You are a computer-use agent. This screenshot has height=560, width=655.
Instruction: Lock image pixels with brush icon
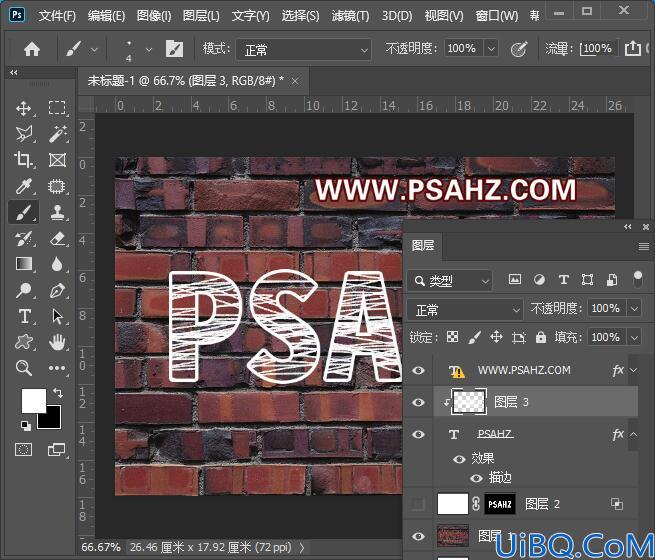point(475,337)
